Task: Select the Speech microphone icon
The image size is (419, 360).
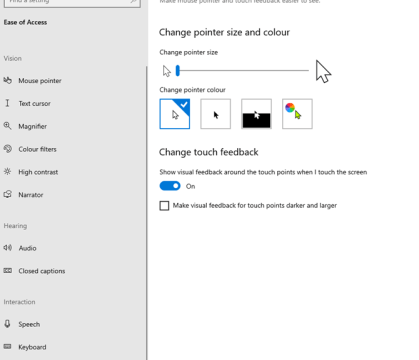Action: pos(7,324)
